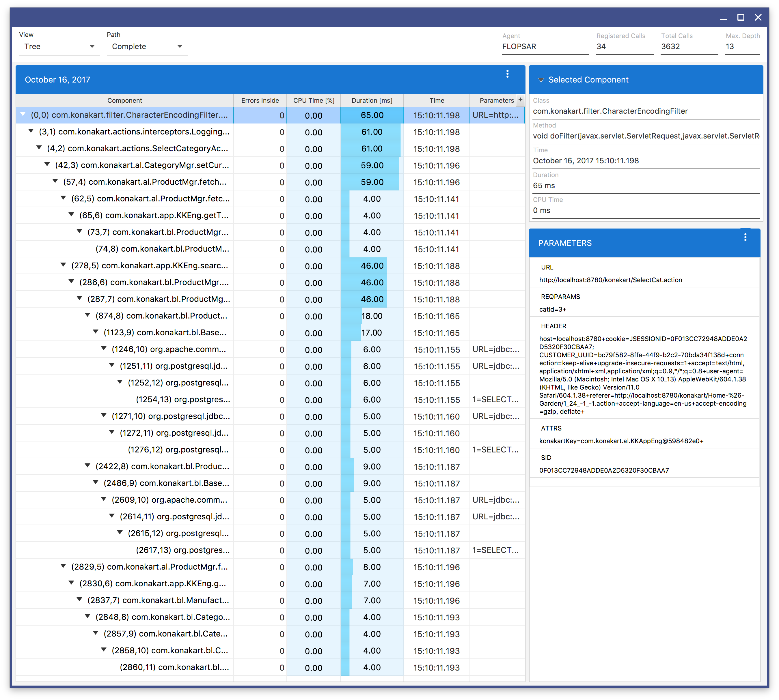Viewport: 779px width, 700px height.
Task: Open the View dropdown set to Tree
Action: (x=59, y=46)
